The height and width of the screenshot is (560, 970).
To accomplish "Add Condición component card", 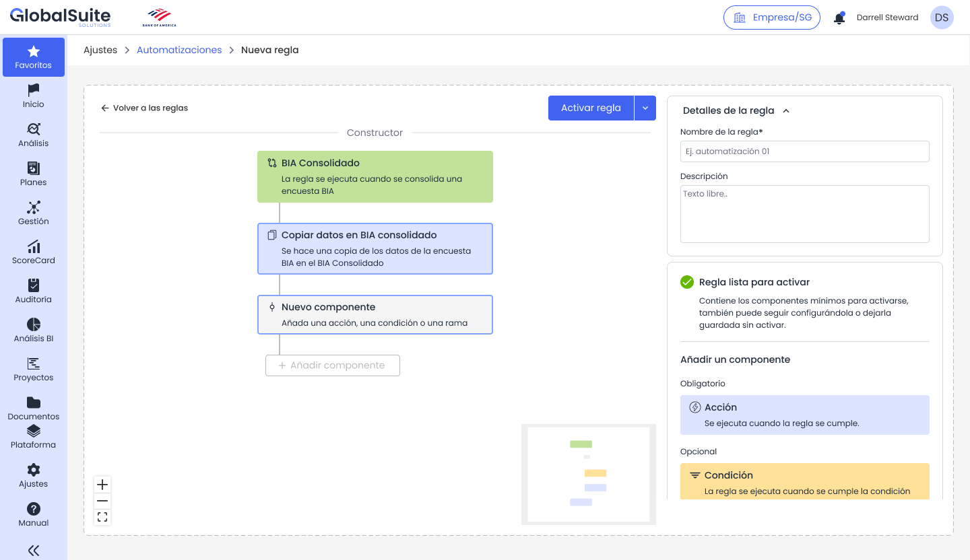I will [x=805, y=481].
